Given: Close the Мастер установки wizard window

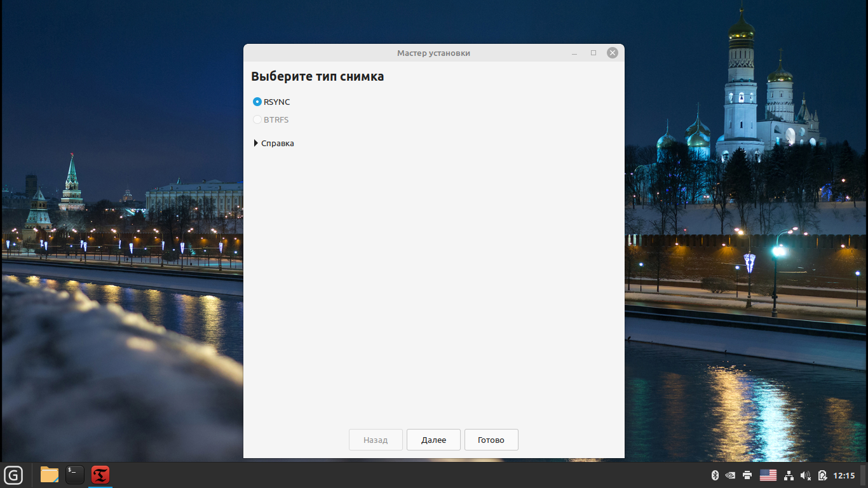Looking at the screenshot, I should click(613, 53).
